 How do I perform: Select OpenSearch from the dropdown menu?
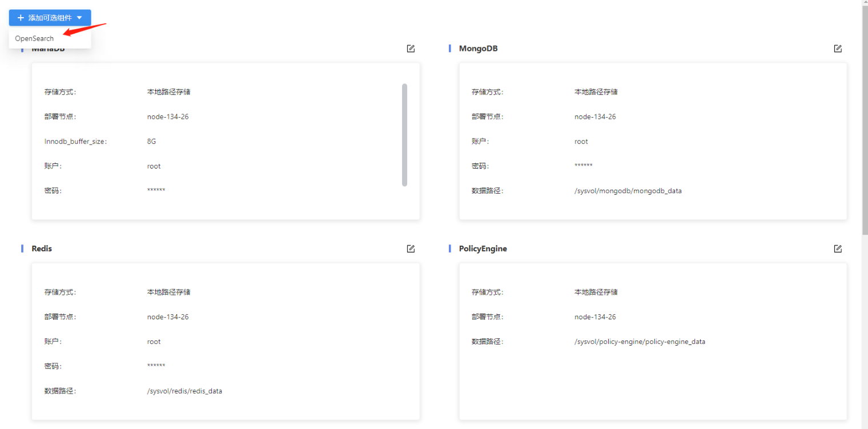(x=34, y=39)
